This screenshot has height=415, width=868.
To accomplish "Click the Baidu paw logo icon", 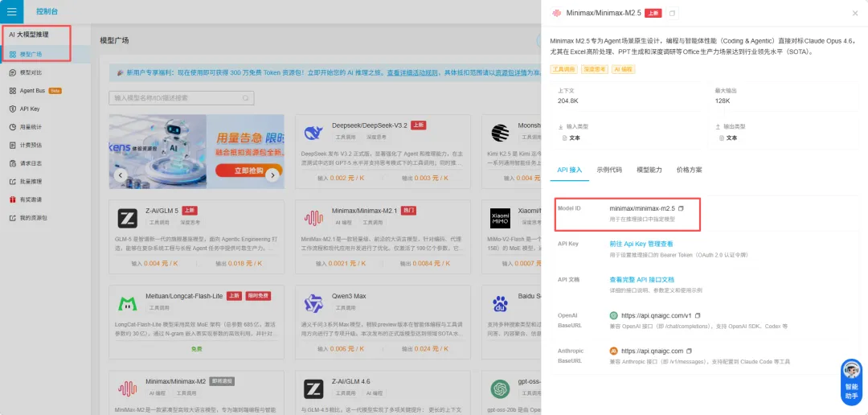I will pos(501,304).
